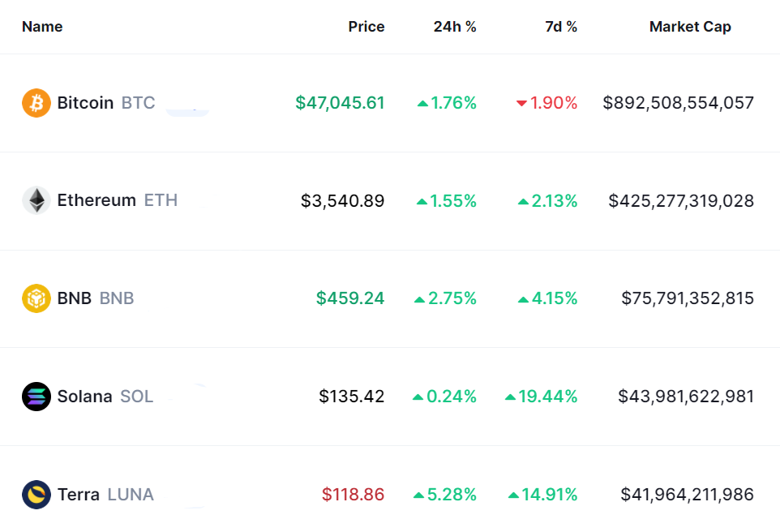This screenshot has width=780, height=532.
Task: Sort by the 7d % column header
Action: [561, 27]
